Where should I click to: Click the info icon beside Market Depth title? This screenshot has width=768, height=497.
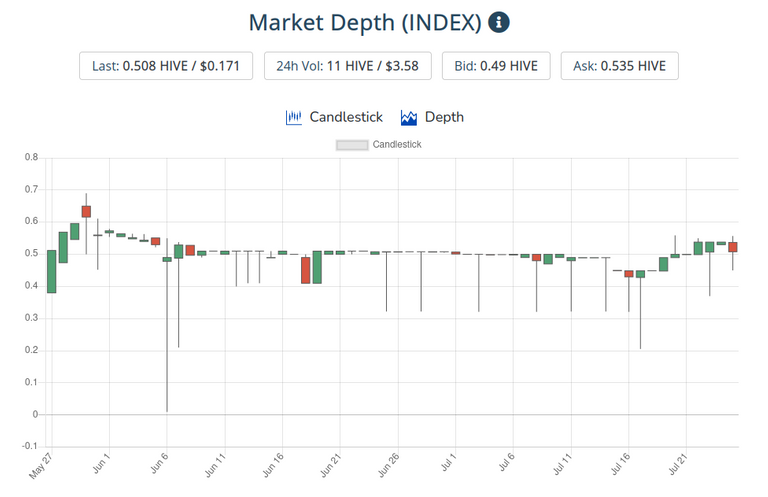tap(499, 22)
